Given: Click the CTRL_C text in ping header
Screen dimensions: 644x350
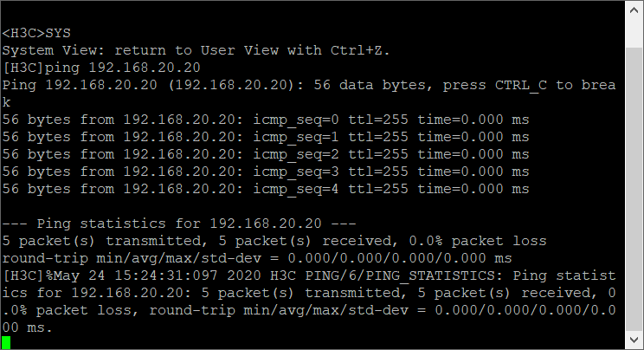Looking at the screenshot, I should point(514,85).
